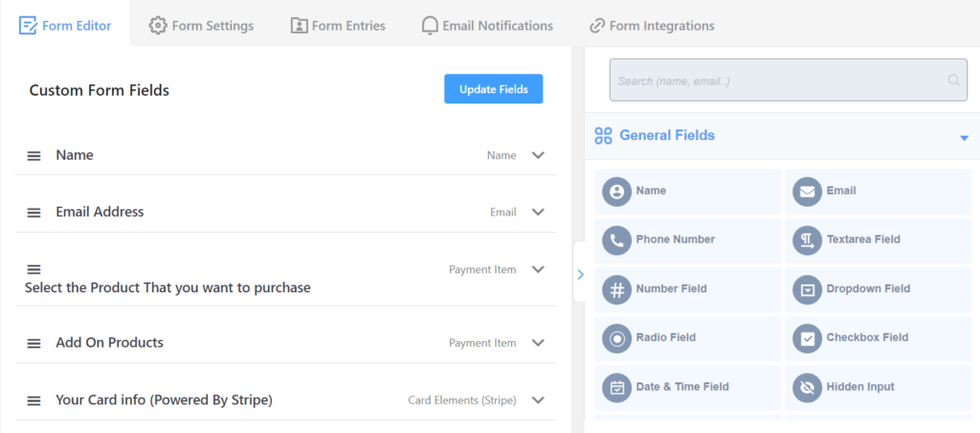Expand the Name field row chevron
Viewport: 980px width, 433px height.
(538, 155)
